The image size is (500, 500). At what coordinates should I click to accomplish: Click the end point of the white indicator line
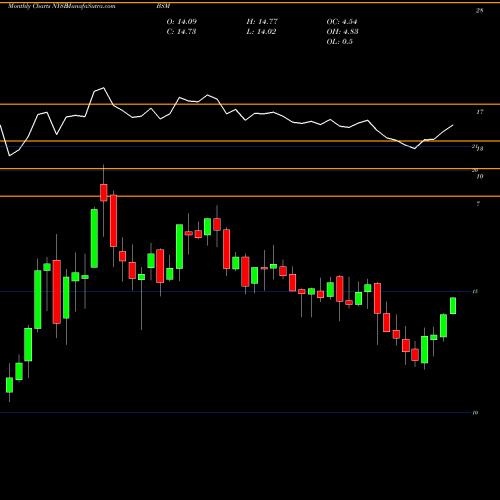coord(453,125)
